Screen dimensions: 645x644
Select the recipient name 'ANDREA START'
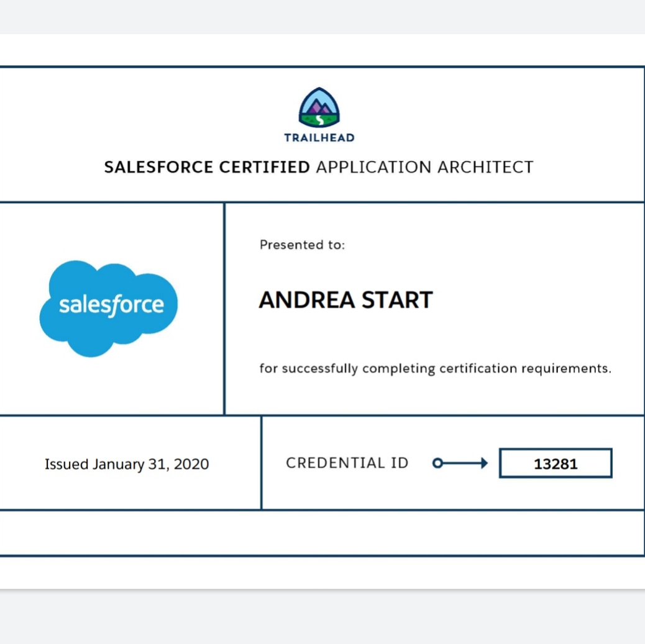coord(346,300)
